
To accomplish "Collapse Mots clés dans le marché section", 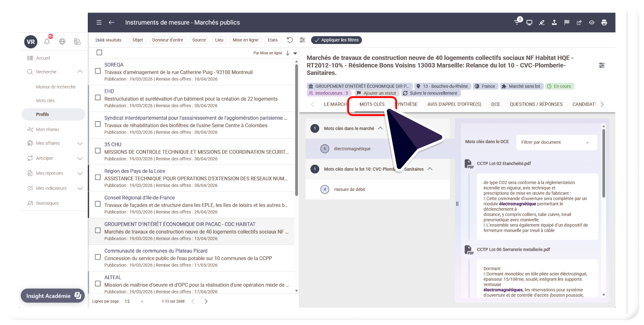I will tap(380, 128).
